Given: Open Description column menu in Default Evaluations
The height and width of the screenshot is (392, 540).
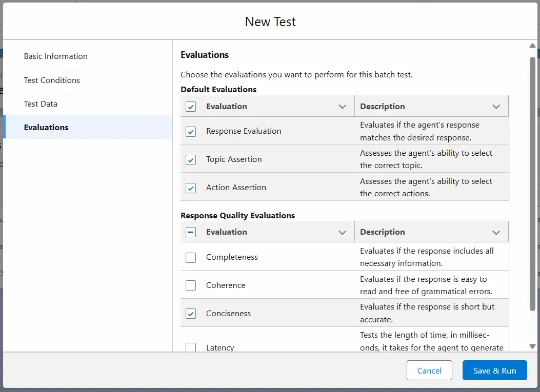Looking at the screenshot, I should (x=496, y=107).
